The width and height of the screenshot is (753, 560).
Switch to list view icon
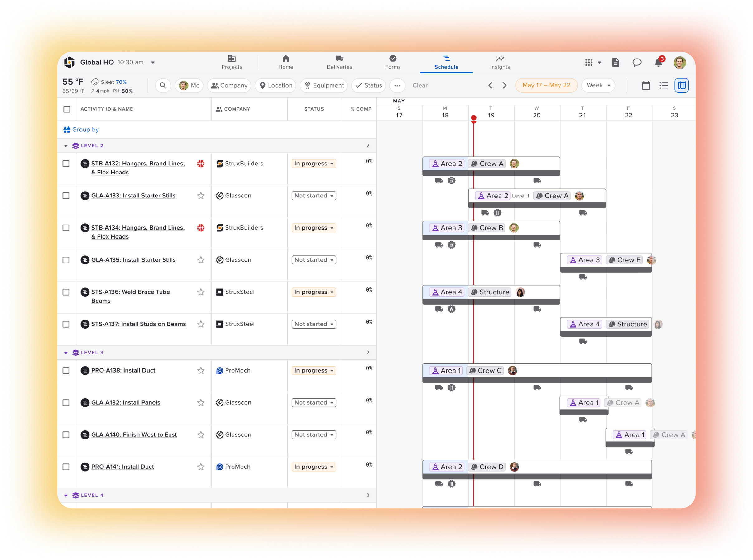[x=664, y=85]
